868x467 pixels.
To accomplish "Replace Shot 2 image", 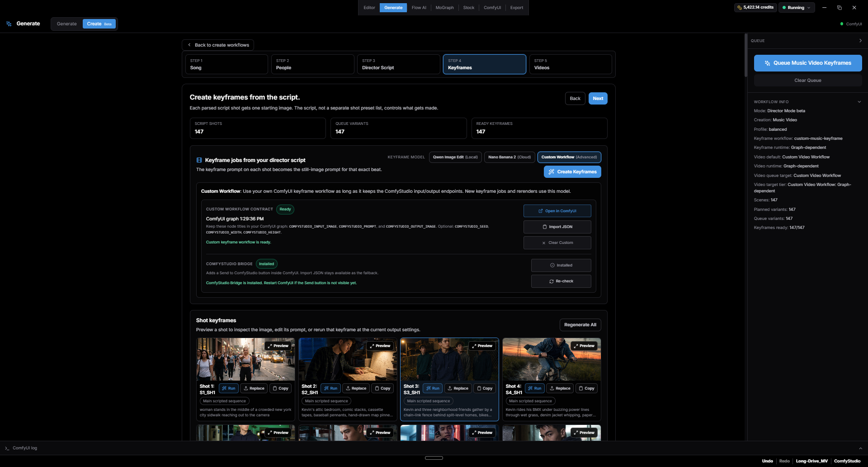I will click(x=356, y=388).
